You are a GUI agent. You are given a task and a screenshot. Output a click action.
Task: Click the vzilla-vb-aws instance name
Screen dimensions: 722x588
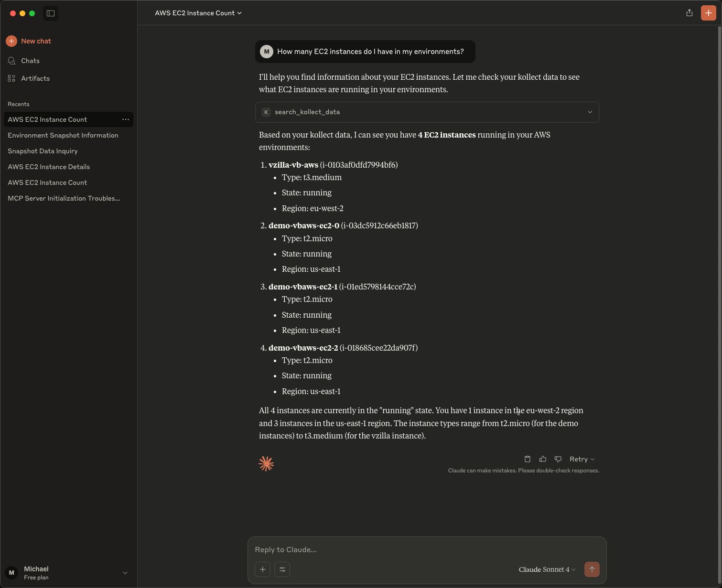[293, 165]
